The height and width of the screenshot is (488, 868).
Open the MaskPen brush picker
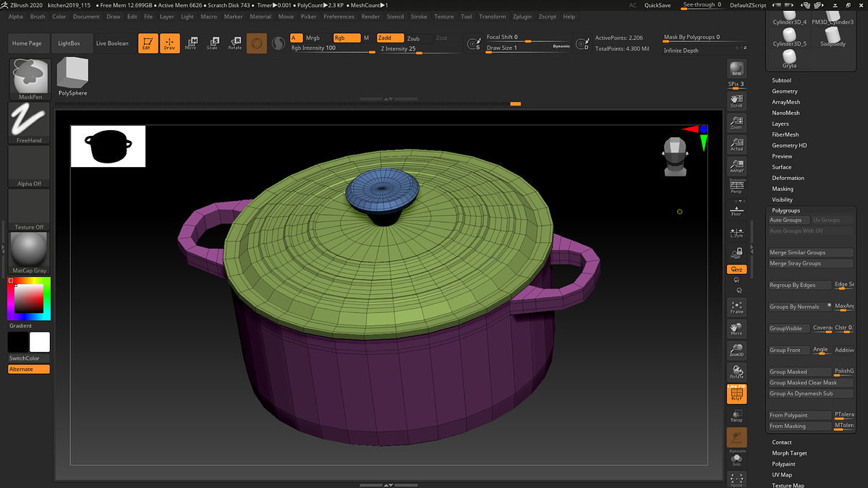coord(30,80)
